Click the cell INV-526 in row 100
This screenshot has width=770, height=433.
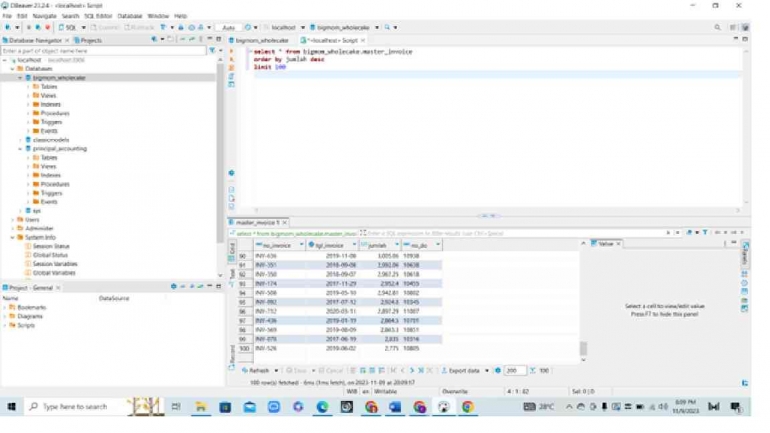tap(279, 349)
